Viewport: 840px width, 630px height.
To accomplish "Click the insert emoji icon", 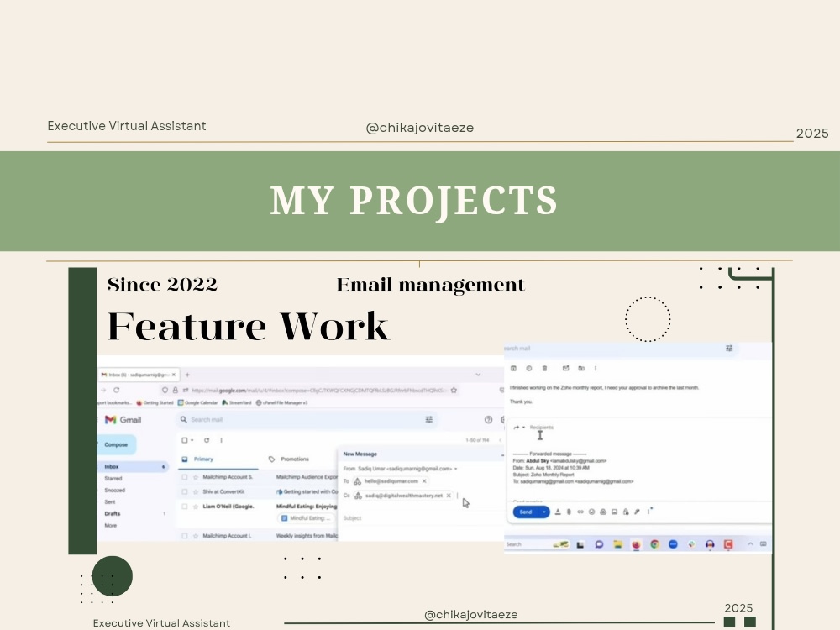I will [x=591, y=512].
